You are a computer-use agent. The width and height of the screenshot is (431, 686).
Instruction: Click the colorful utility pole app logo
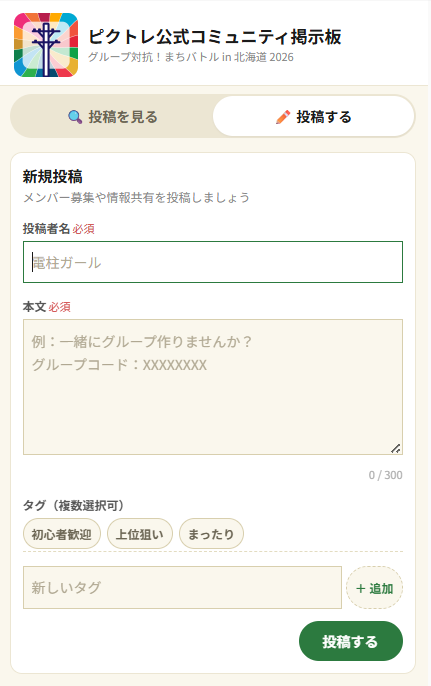coord(46,45)
